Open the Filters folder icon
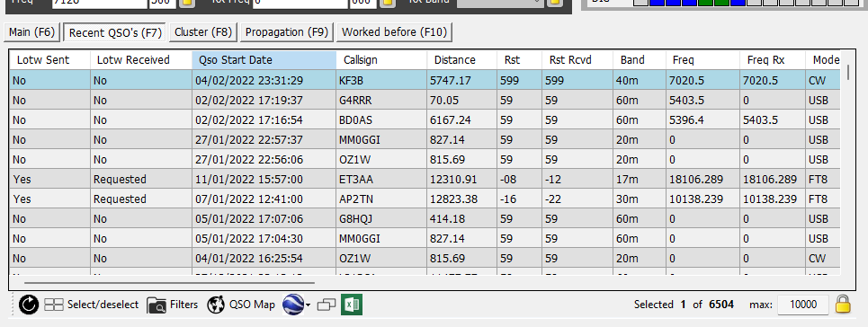The height and width of the screenshot is (327, 868). (157, 305)
